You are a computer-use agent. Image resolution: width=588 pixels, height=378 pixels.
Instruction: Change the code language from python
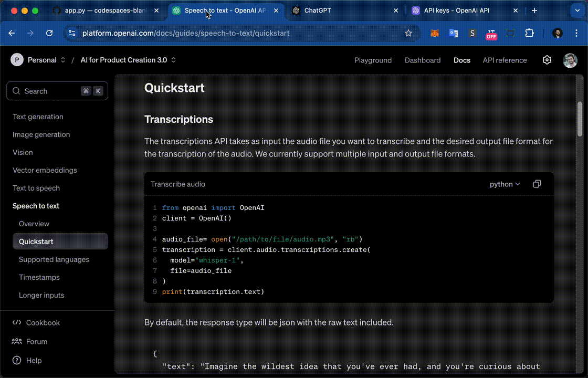tap(505, 184)
